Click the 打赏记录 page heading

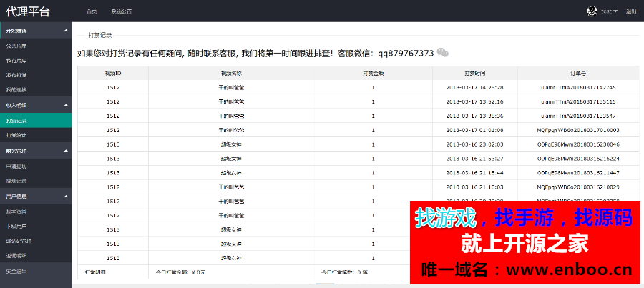(99, 35)
